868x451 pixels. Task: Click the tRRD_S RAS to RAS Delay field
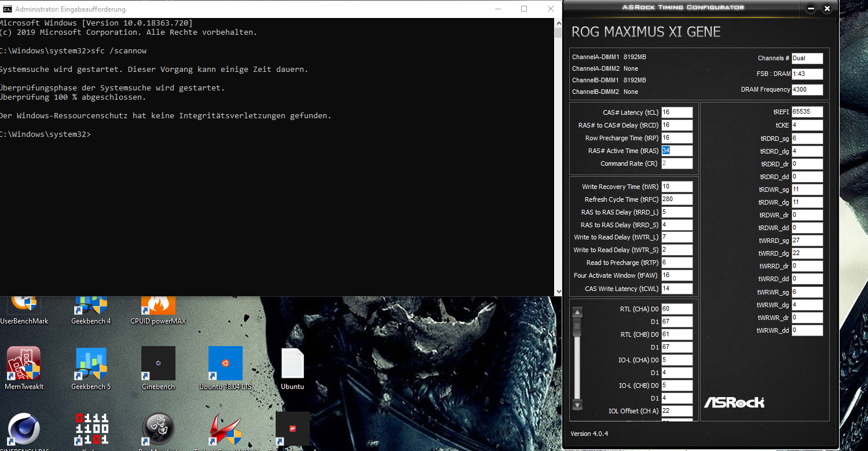[677, 225]
